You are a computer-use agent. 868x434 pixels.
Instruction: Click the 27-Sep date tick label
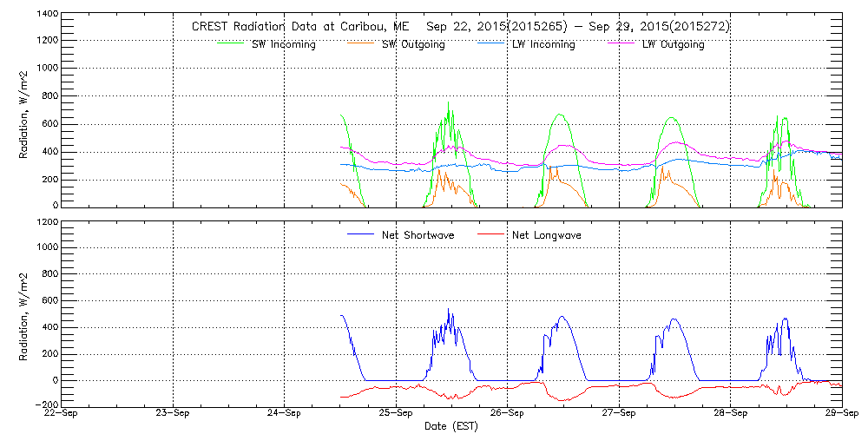point(619,414)
